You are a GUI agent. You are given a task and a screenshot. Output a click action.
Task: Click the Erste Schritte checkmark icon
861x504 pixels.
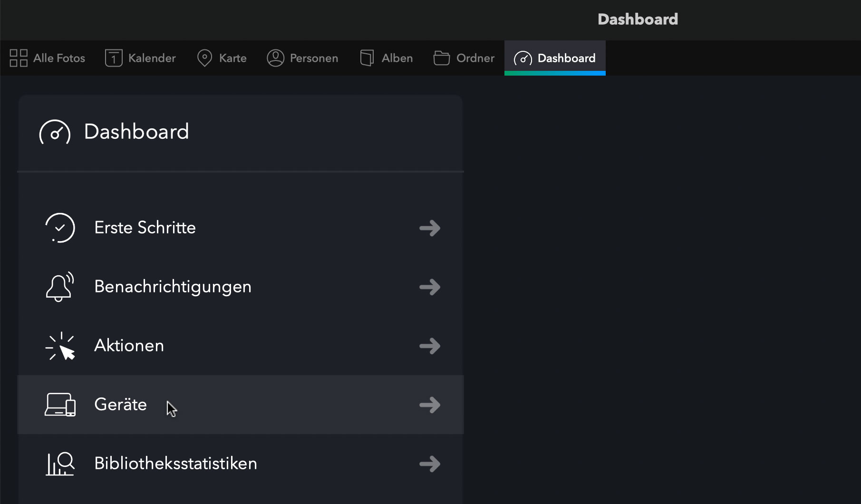(60, 228)
